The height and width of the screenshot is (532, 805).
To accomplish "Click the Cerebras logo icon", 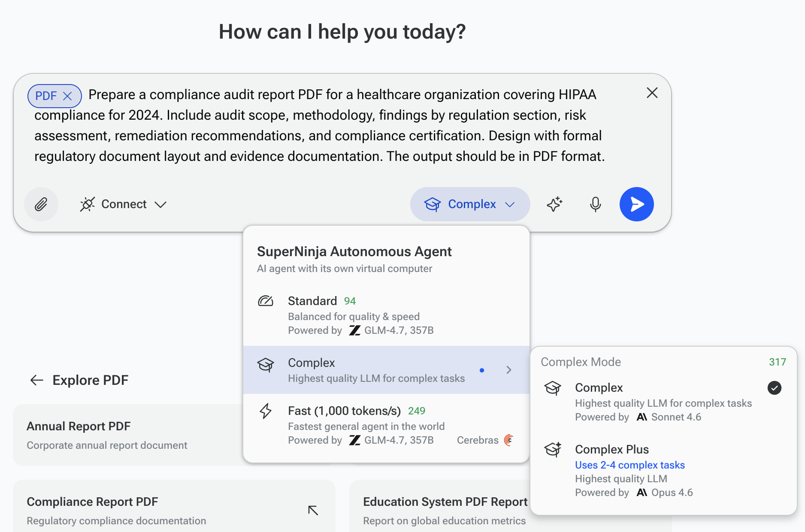I will tap(508, 440).
